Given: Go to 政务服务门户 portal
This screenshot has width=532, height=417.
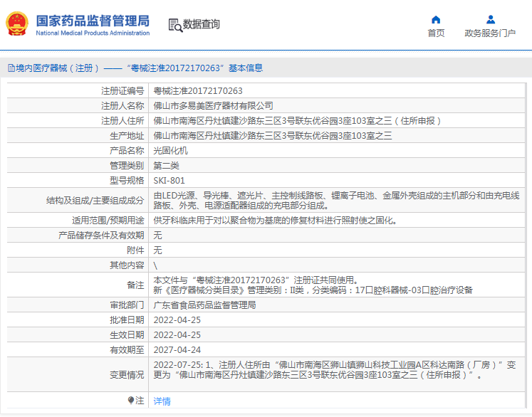Looking at the screenshot, I should (490, 33).
